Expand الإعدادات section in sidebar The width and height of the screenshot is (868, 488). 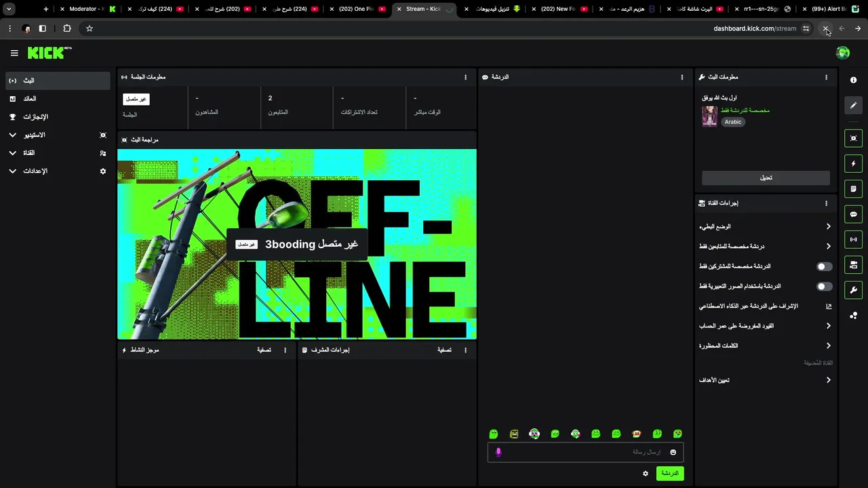coord(58,171)
